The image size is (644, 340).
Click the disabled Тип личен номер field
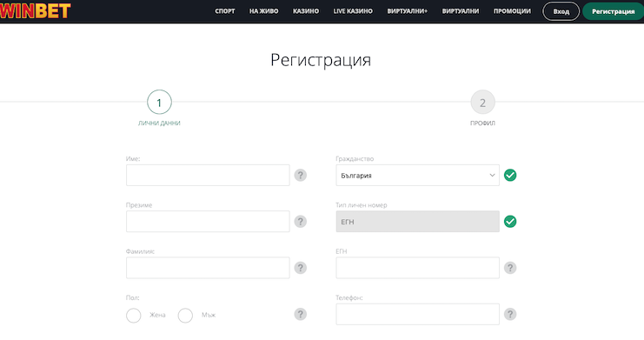pos(418,222)
